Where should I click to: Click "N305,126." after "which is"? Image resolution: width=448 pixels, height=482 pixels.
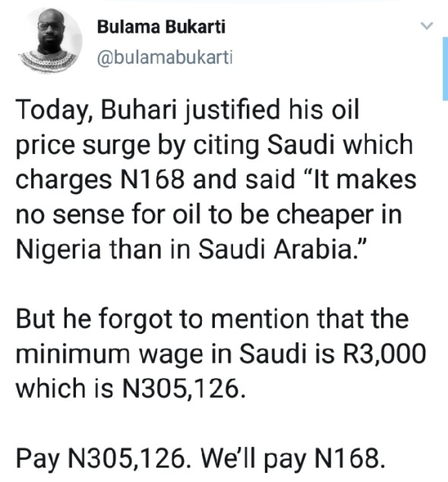[x=185, y=388]
